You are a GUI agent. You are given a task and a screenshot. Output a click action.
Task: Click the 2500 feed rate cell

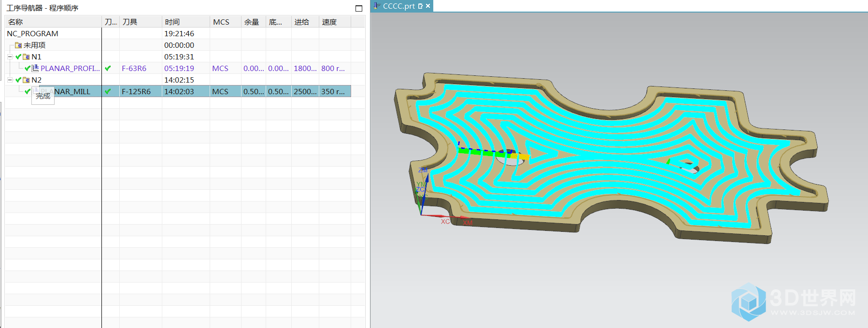click(x=305, y=92)
